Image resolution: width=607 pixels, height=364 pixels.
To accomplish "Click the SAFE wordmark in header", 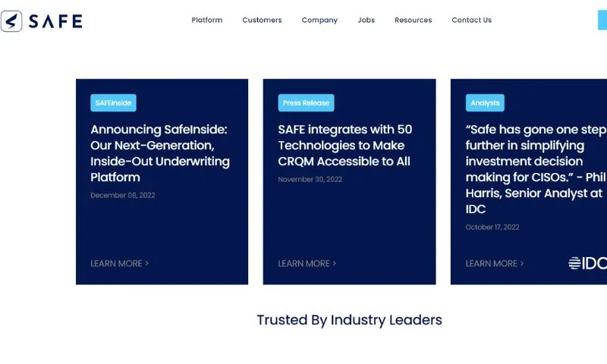I will [x=55, y=21].
